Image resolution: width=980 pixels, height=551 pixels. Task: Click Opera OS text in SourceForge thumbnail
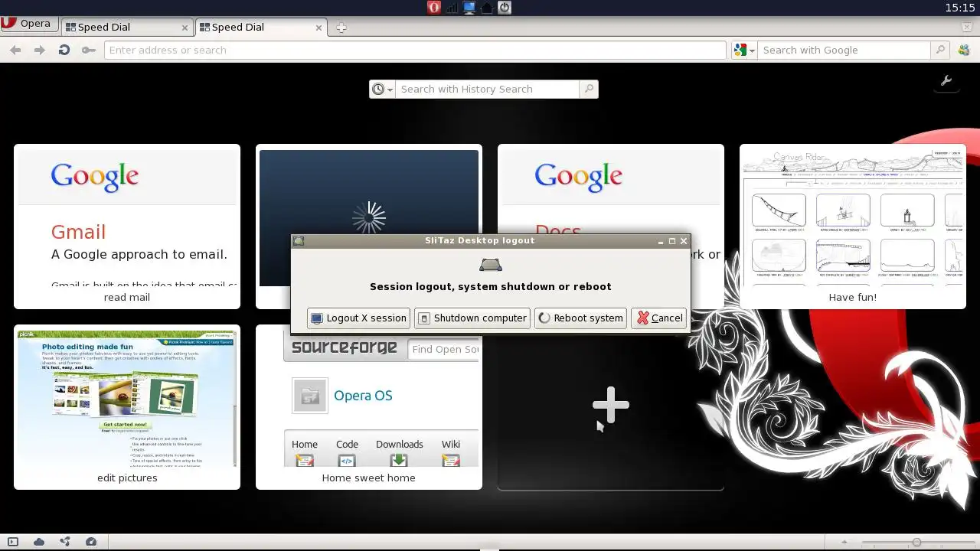point(363,396)
